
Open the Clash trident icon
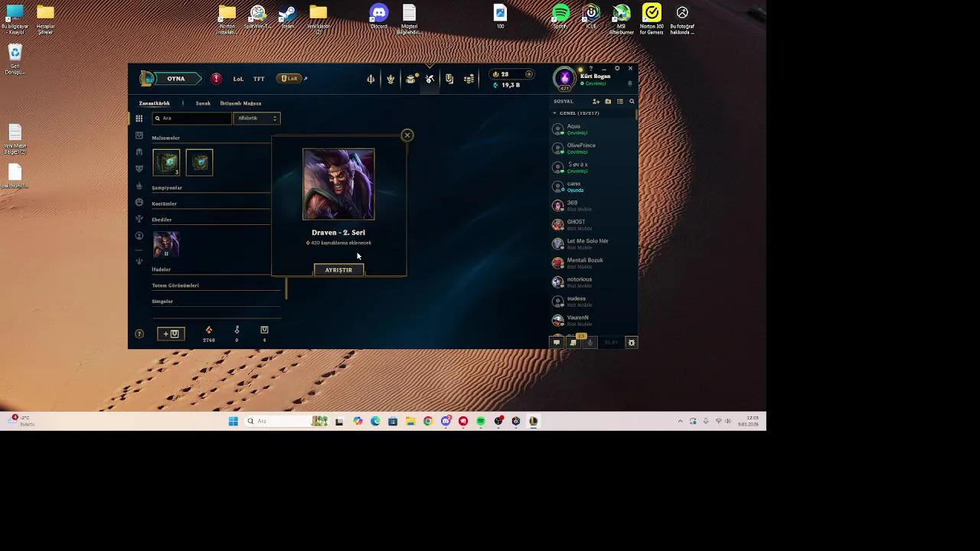[x=371, y=79]
